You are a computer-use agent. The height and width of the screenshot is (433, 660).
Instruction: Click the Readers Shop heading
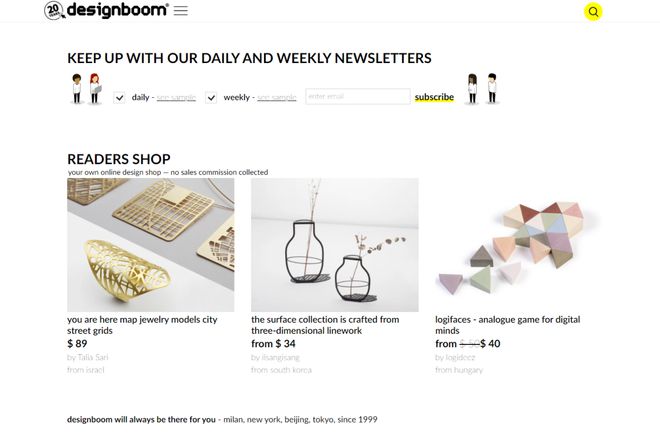pos(118,159)
